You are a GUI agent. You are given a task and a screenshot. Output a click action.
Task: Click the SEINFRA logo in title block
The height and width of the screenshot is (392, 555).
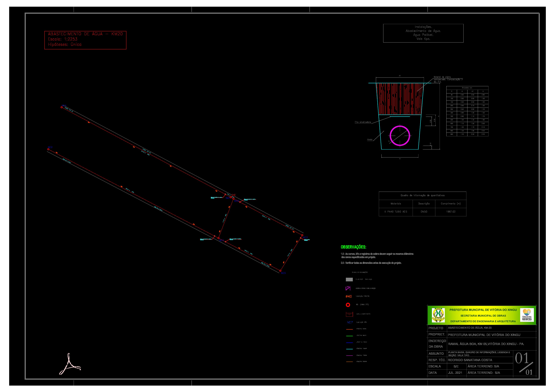[x=527, y=315]
